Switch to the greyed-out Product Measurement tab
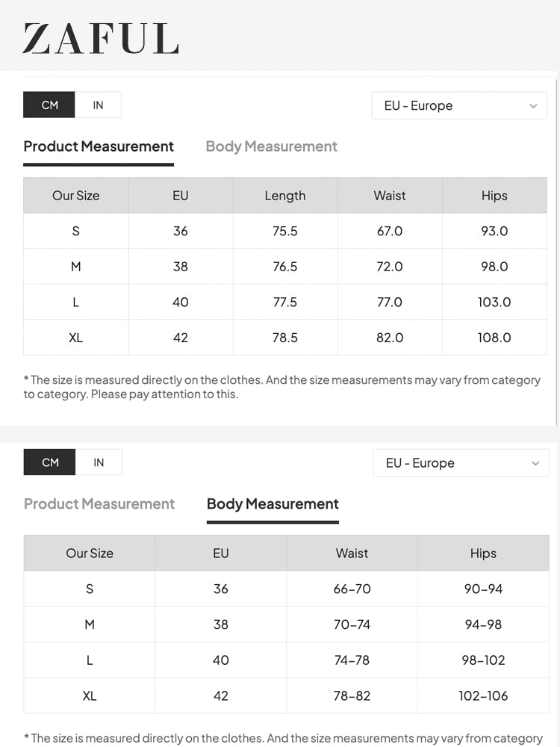560x747 pixels. [99, 504]
